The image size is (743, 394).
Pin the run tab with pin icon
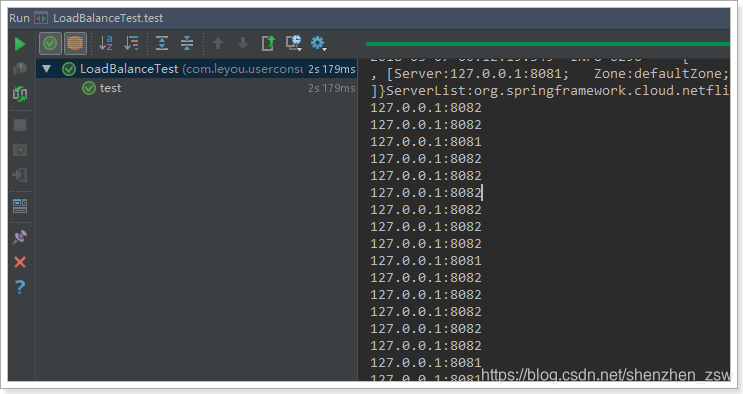click(20, 237)
